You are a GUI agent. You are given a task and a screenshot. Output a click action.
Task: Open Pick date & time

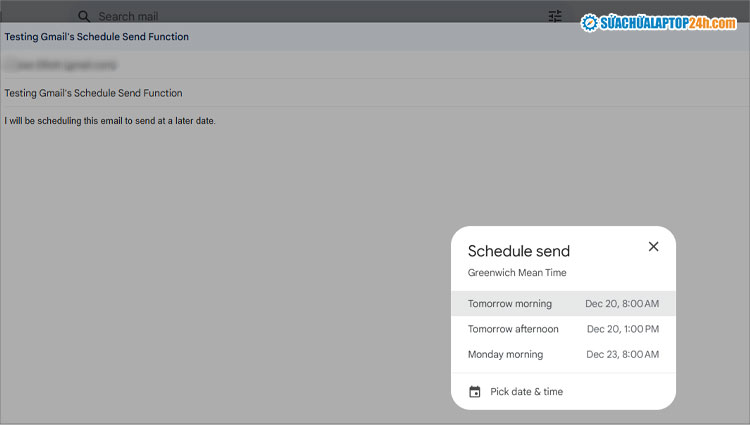(563, 392)
